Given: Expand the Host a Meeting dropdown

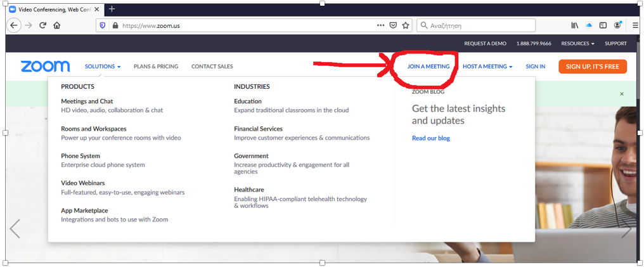Looking at the screenshot, I should (x=487, y=67).
